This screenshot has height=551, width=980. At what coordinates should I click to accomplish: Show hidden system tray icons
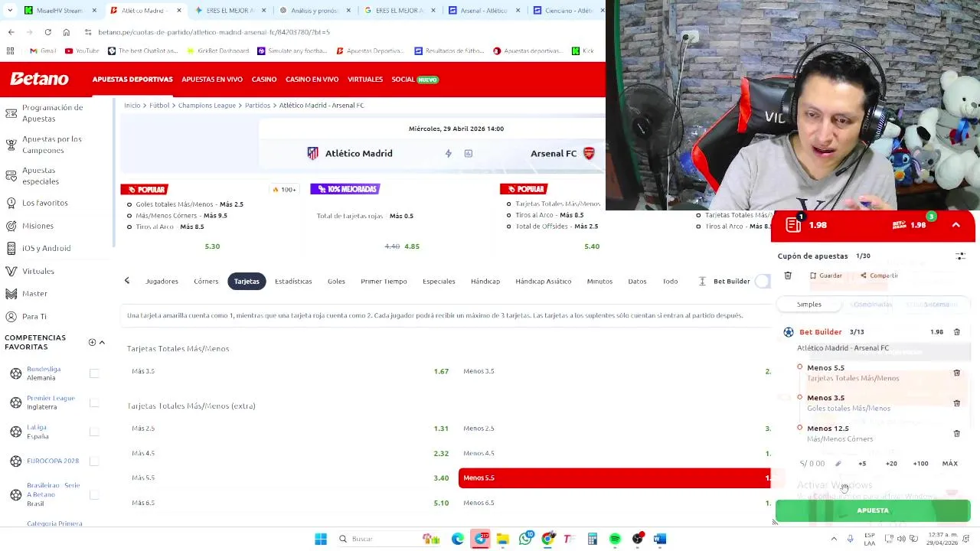click(834, 540)
